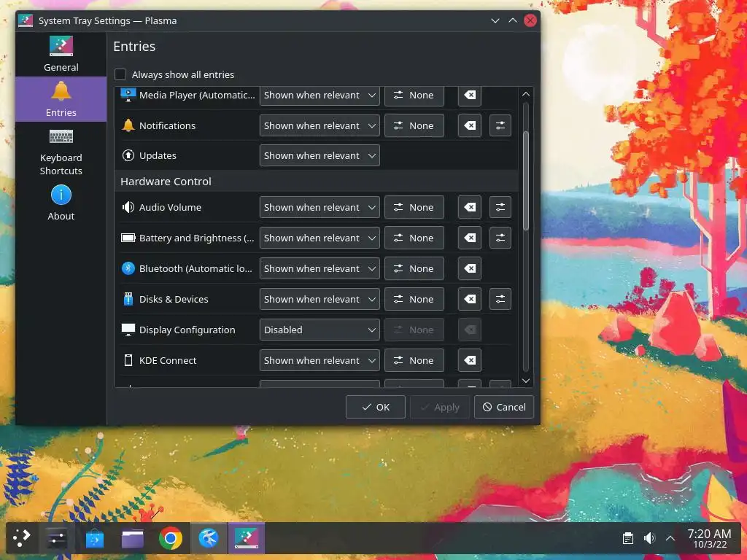747x560 pixels.
Task: Click the Display Configuration monitor icon
Action: click(x=128, y=330)
